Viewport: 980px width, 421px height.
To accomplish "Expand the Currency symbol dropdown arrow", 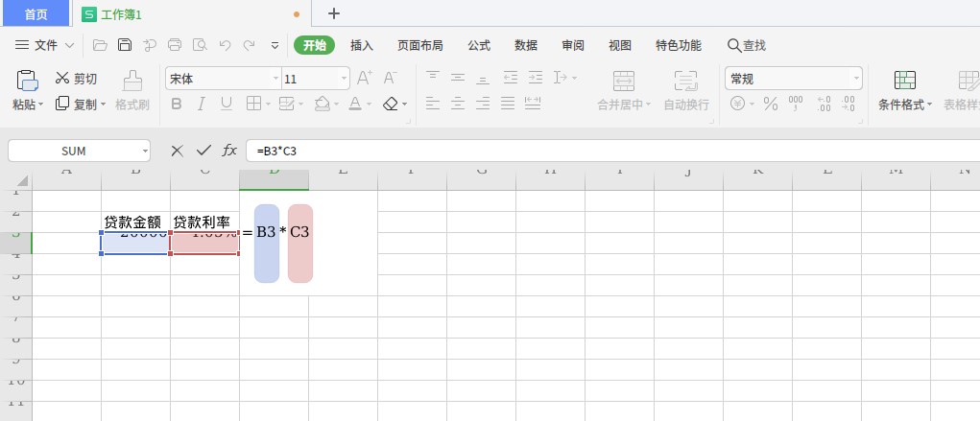I will [x=752, y=105].
